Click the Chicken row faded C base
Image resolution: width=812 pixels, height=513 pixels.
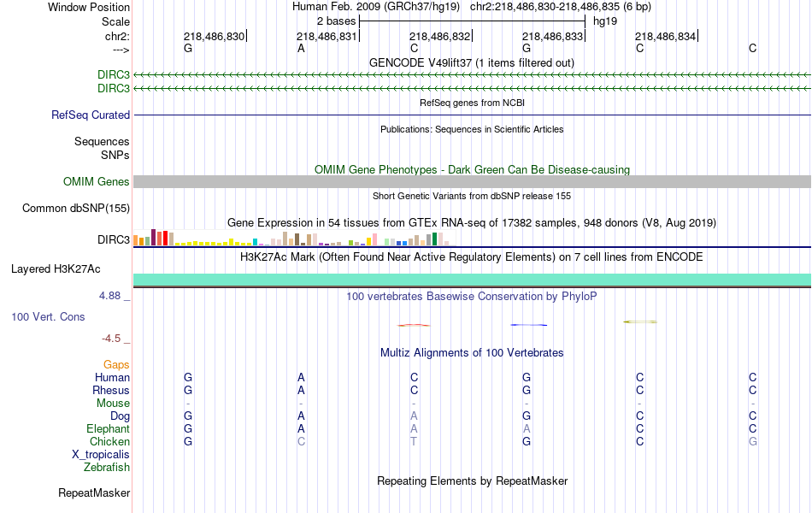click(301, 441)
